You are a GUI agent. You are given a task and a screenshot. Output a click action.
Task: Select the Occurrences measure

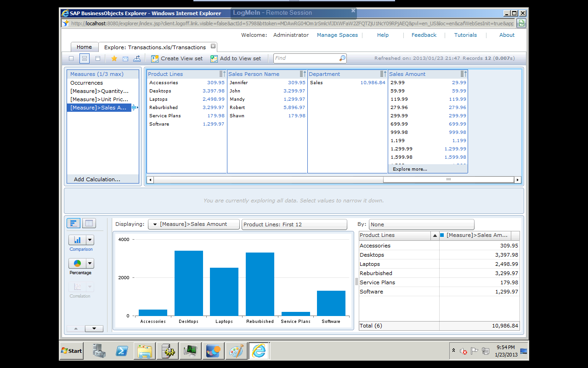coord(103,83)
